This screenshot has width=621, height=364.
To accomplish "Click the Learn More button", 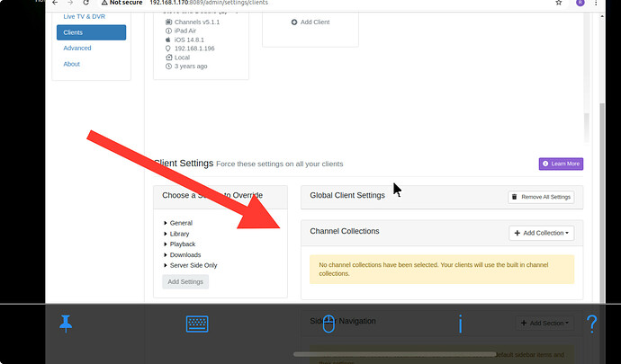I will pyautogui.click(x=560, y=164).
